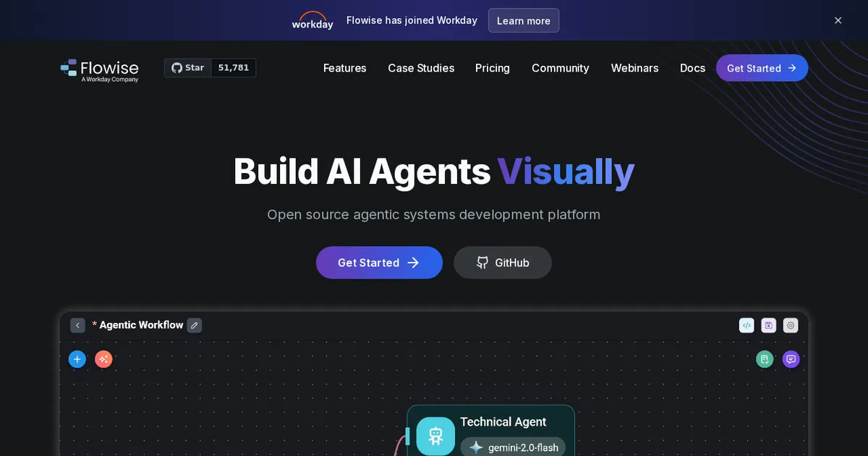
Task: Click the GitHub Star button
Action: [x=188, y=68]
